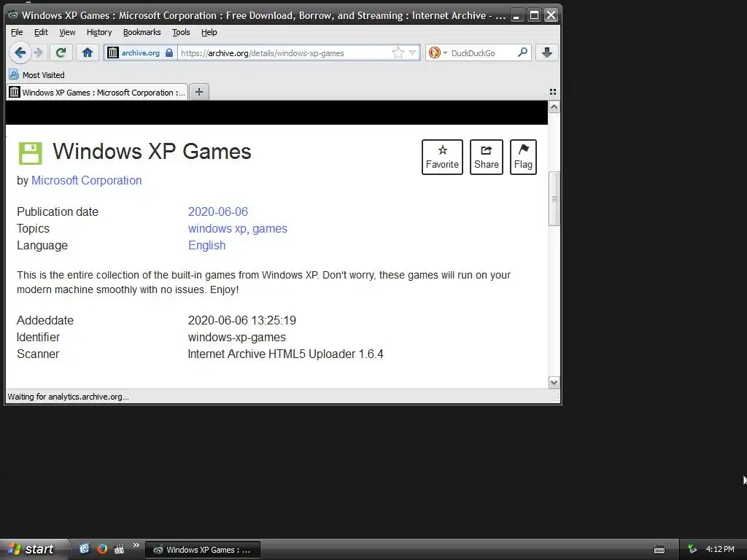This screenshot has width=747, height=560.
Task: Click the forward arrow navigation button
Action: (39, 52)
